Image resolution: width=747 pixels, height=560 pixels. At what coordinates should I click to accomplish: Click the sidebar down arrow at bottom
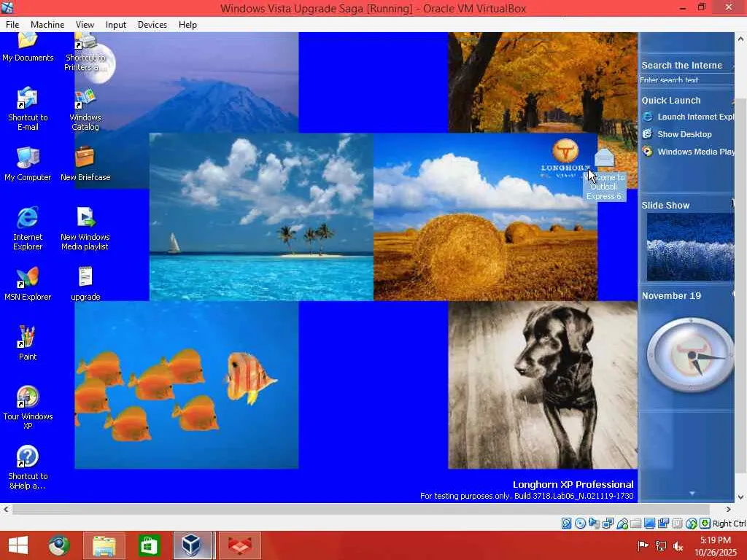pos(692,494)
